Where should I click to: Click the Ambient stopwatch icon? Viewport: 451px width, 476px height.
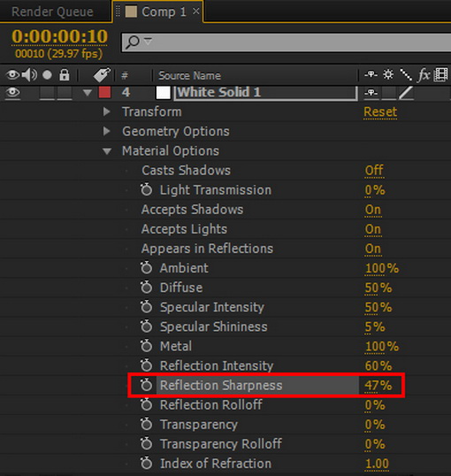tap(146, 268)
